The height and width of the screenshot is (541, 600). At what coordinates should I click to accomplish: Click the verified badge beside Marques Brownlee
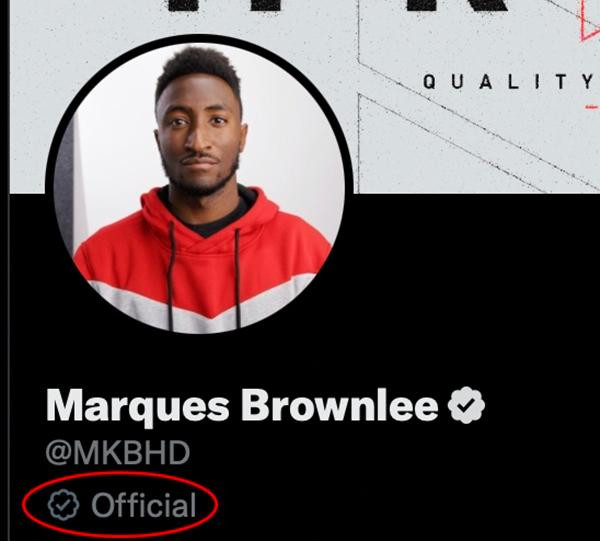point(466,405)
